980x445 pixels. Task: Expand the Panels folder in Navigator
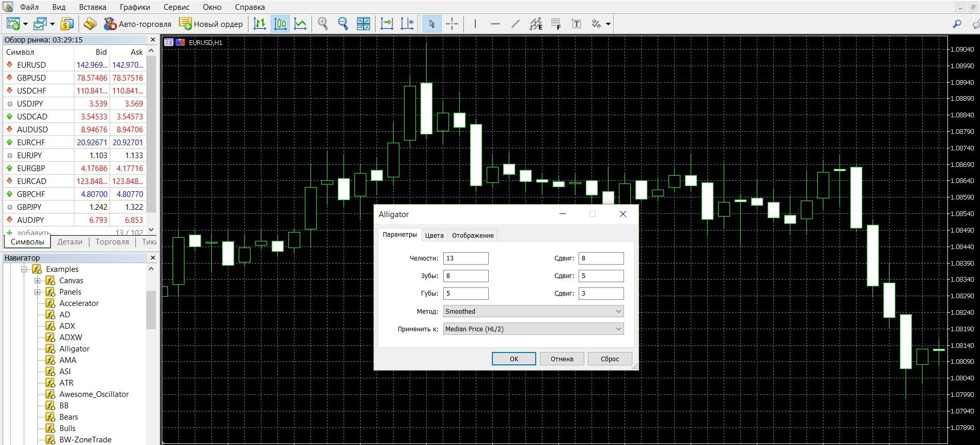(x=37, y=292)
